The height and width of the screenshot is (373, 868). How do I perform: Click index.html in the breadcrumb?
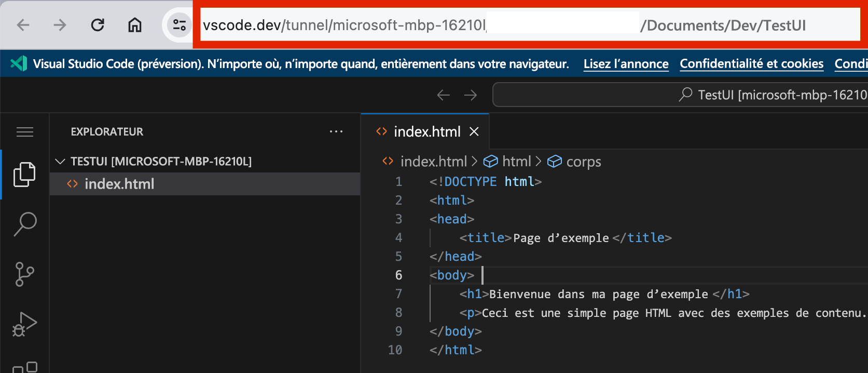(x=434, y=162)
